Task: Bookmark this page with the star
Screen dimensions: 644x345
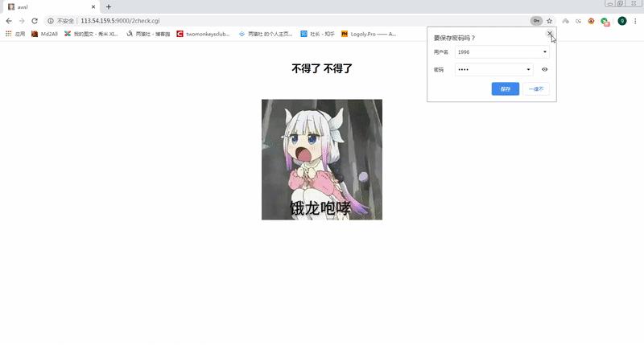Action: tap(549, 21)
